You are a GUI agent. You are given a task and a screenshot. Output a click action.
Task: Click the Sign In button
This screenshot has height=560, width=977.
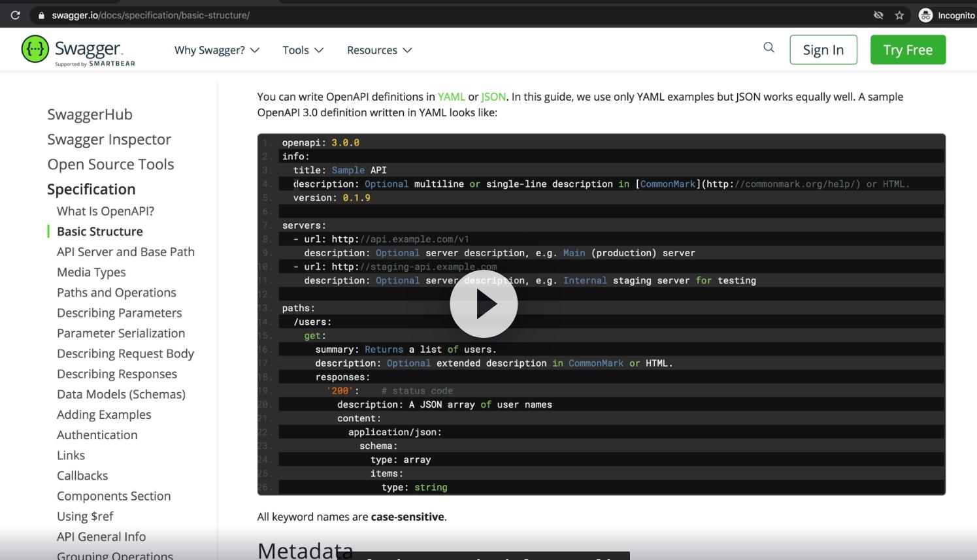click(x=823, y=50)
